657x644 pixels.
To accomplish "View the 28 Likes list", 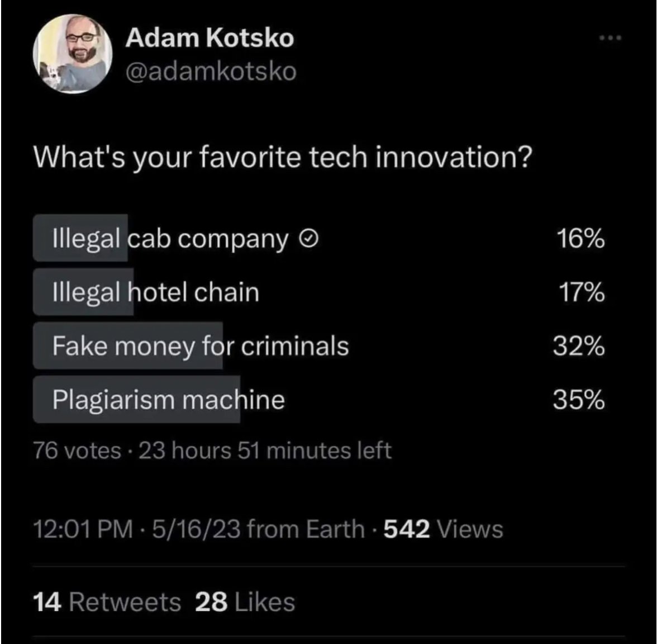I will (245, 602).
